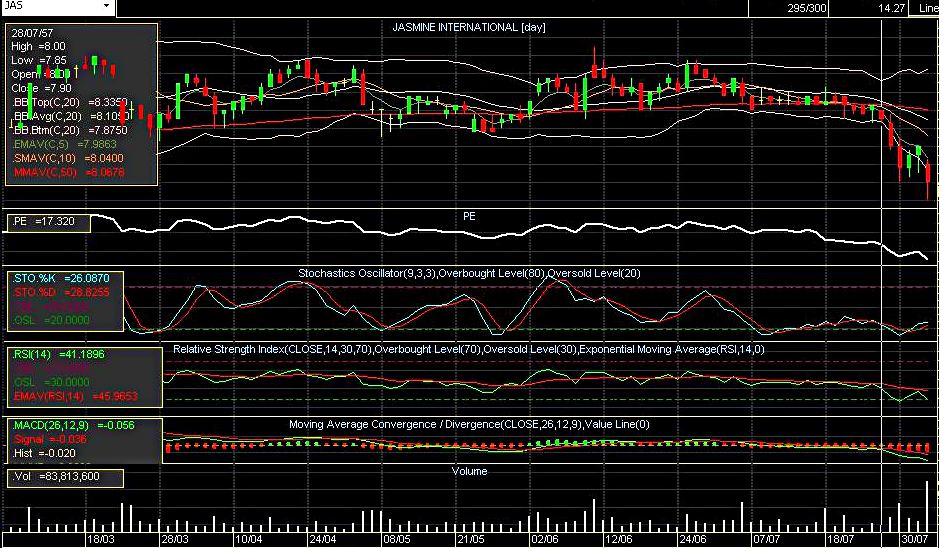Click the 24/06 date on the time axis
Viewport: 939px width, 548px height.
(x=692, y=539)
